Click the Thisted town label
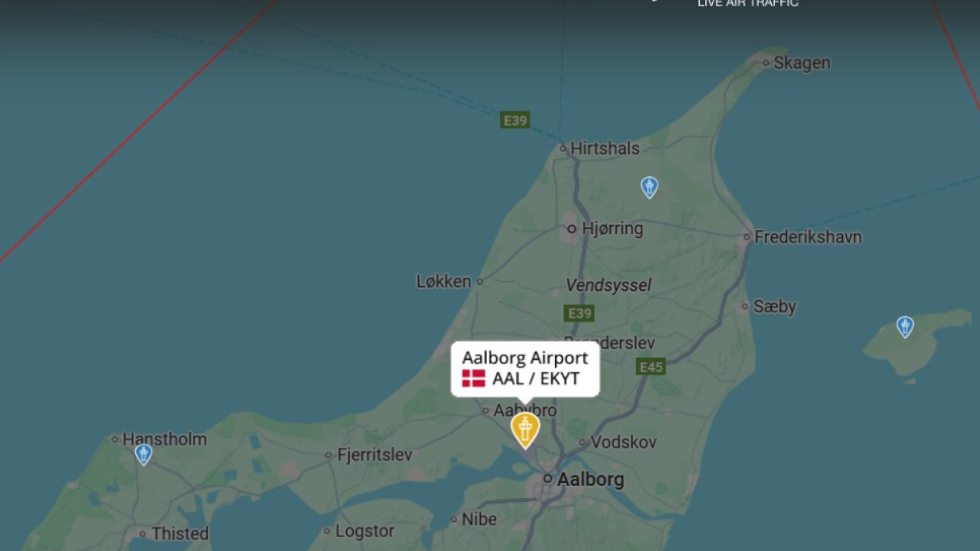 coord(180,533)
